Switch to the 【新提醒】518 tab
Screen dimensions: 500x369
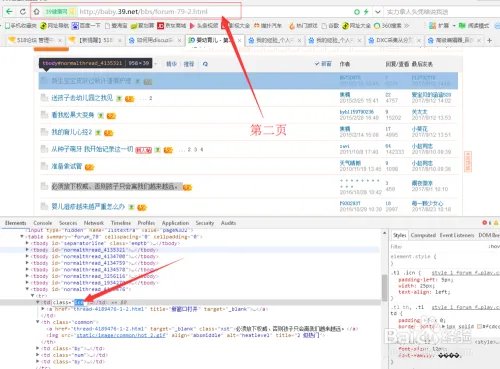point(95,40)
